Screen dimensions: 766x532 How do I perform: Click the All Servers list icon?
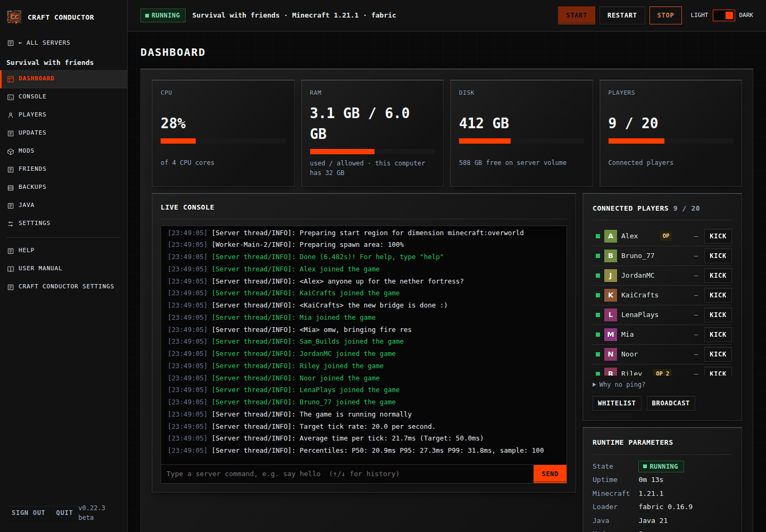11,43
